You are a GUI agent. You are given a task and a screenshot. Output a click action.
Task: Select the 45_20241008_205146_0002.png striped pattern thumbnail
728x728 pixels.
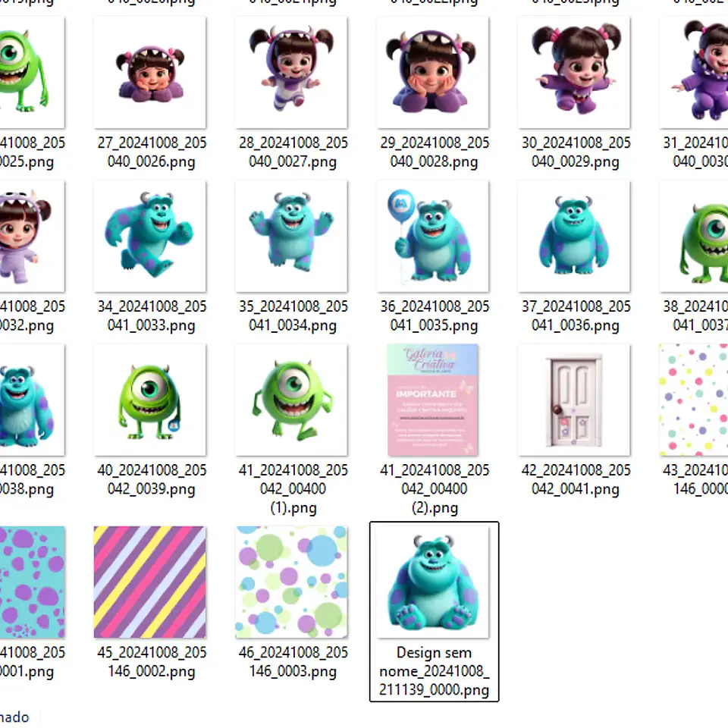click(150, 582)
